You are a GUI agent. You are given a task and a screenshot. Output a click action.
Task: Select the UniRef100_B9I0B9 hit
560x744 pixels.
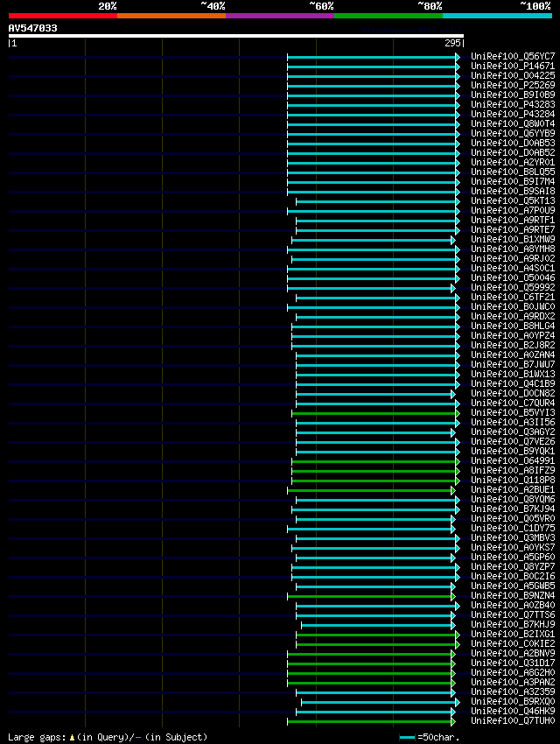pyautogui.click(x=513, y=95)
